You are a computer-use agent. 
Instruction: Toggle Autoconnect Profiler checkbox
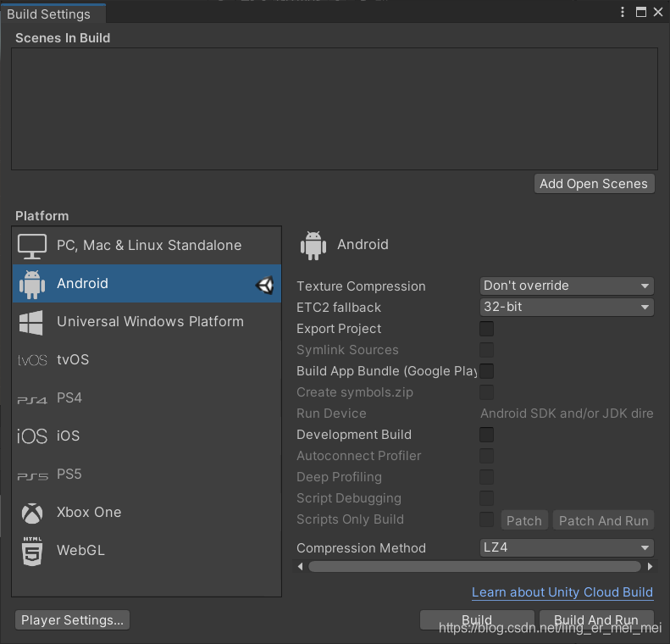tap(486, 456)
